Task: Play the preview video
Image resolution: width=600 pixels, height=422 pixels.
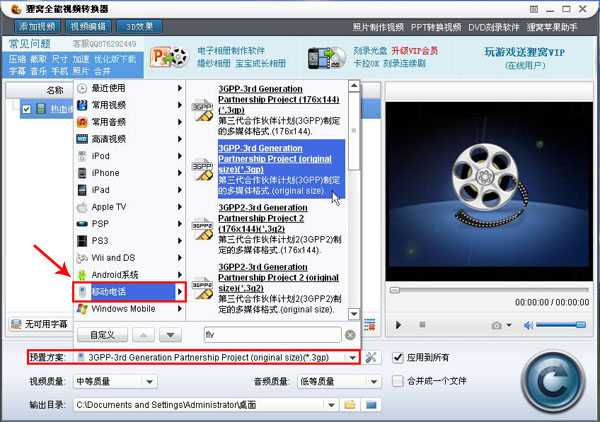Action: click(x=398, y=325)
